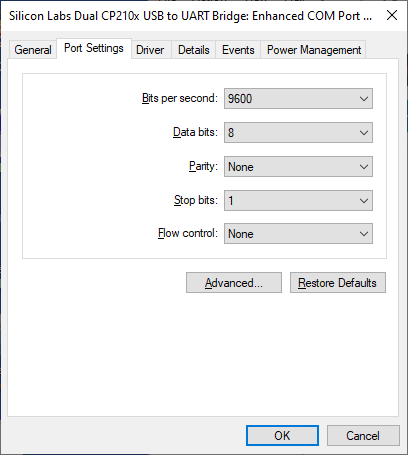Click the chevron arrow beside Flow control None

[x=364, y=234]
